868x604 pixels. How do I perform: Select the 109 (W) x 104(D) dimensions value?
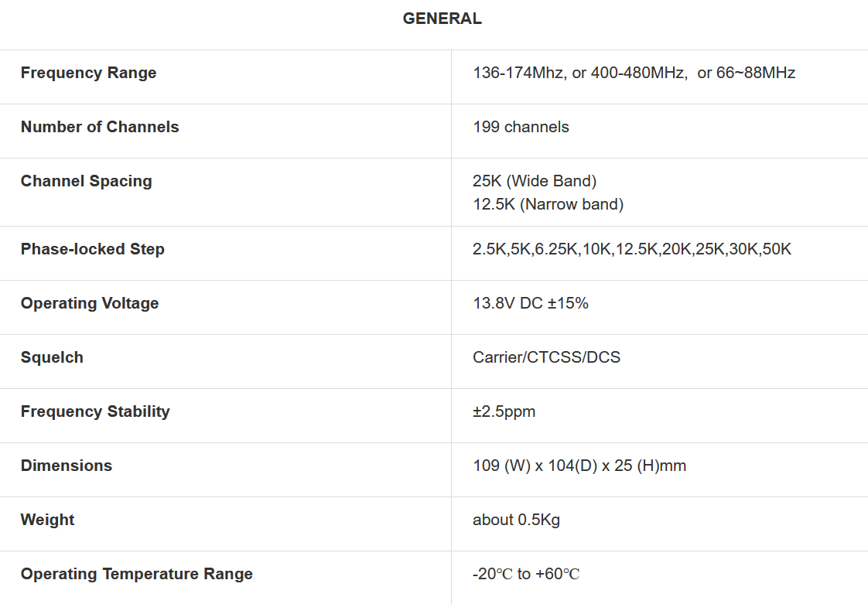[579, 466]
